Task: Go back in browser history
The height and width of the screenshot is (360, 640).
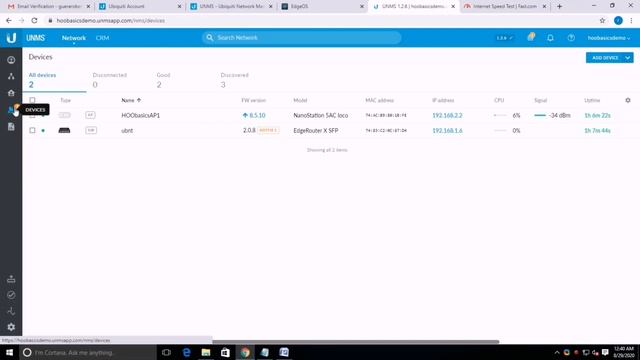Action: [x=9, y=20]
